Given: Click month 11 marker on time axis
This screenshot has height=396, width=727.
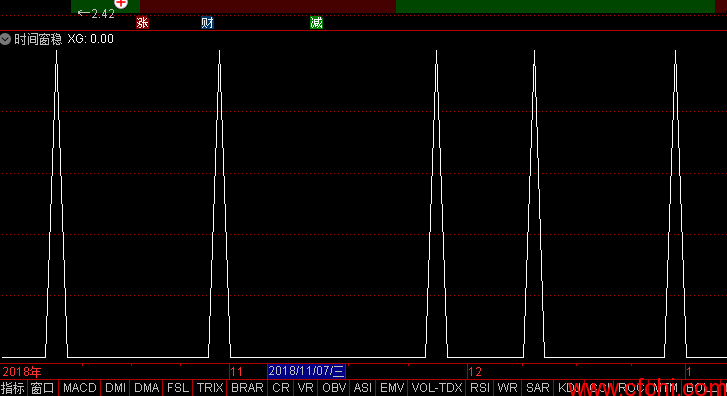Looking at the screenshot, I should 236,372.
